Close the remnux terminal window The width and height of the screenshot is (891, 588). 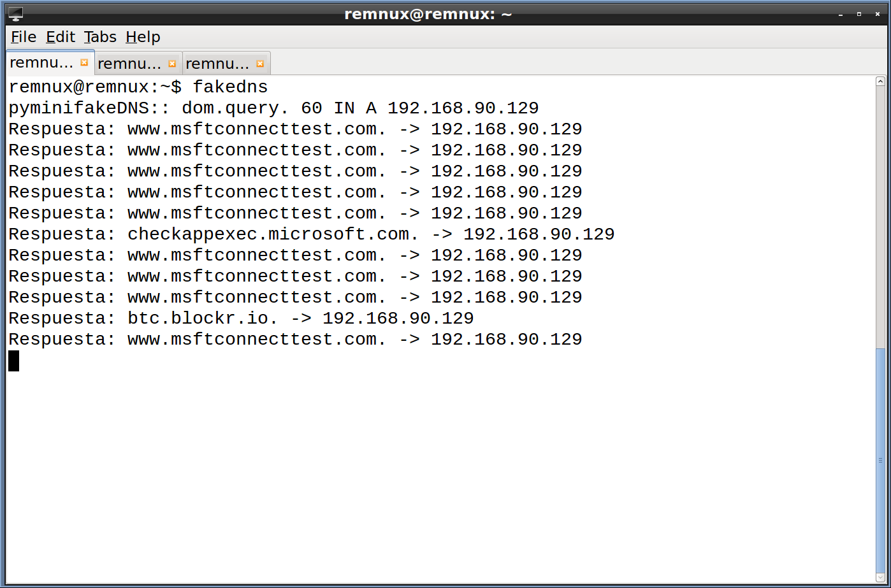pos(878,13)
